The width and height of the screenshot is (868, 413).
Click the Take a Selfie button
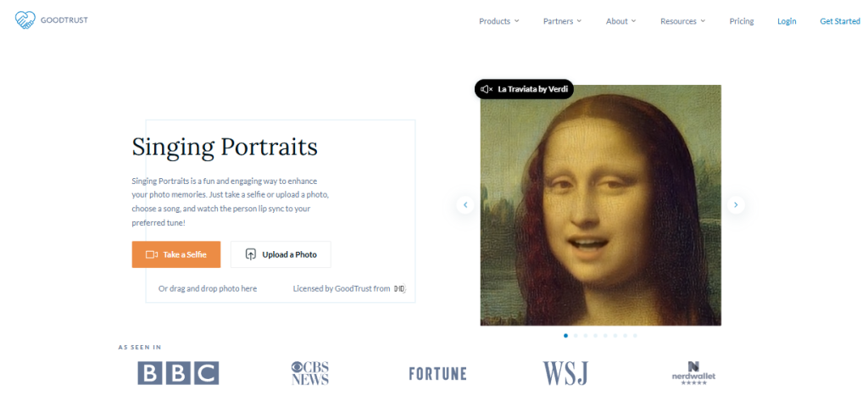tap(176, 254)
